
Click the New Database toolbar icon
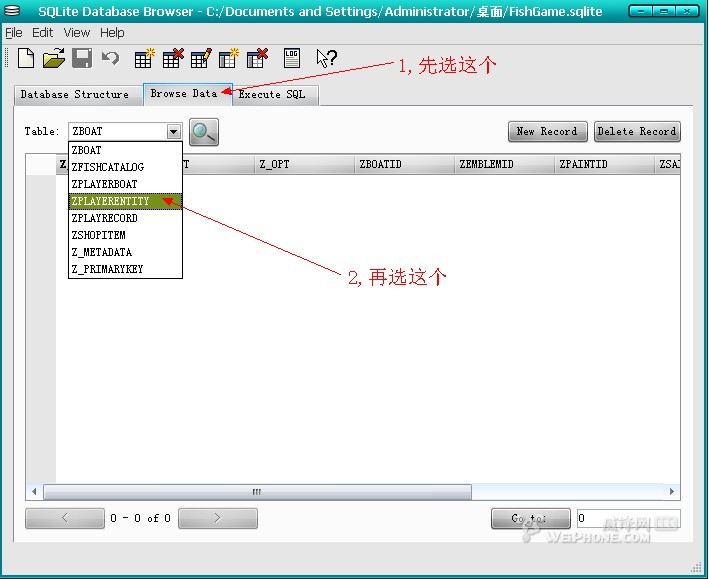tap(26, 58)
